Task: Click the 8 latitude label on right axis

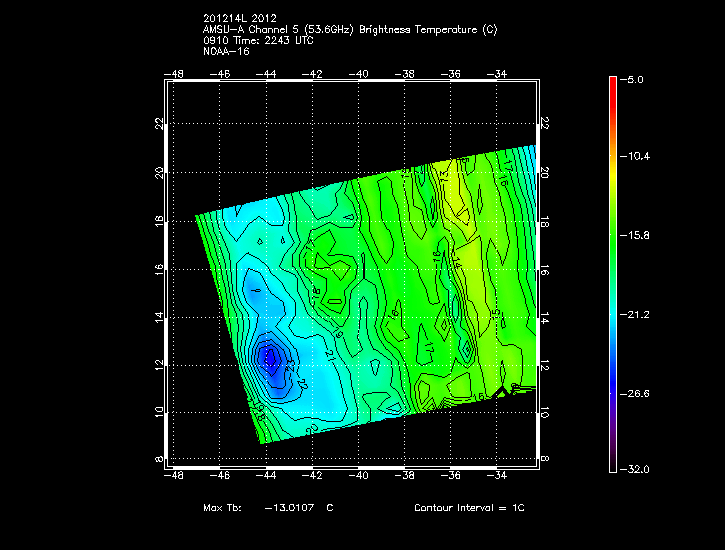Action: coord(545,459)
